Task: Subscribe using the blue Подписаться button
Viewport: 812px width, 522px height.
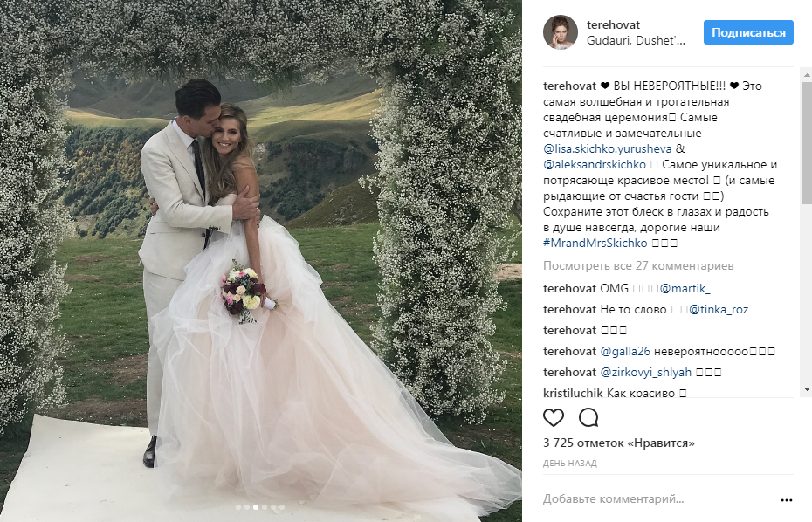Action: point(748,32)
